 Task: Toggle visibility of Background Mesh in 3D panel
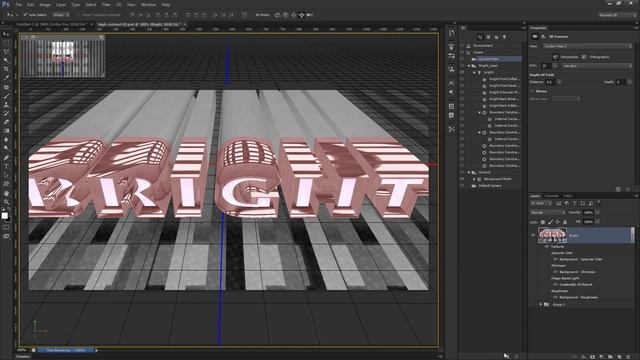click(462, 179)
